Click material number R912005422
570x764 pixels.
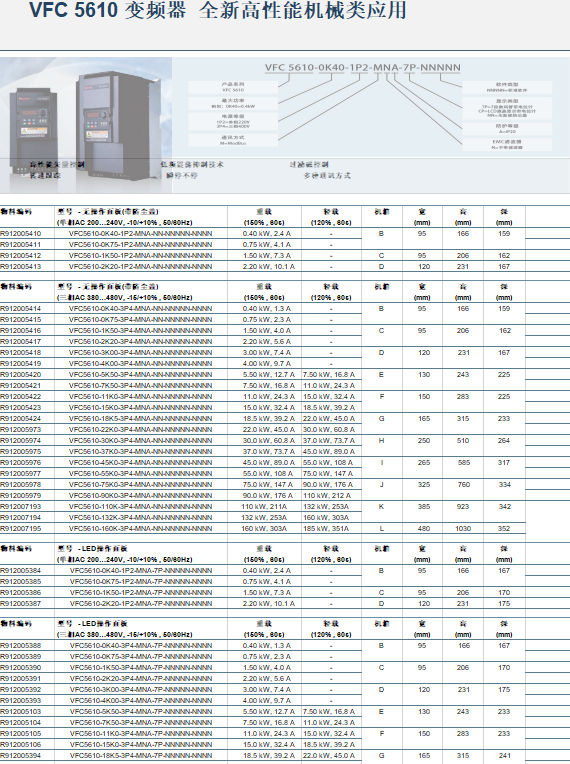pyautogui.click(x=21, y=397)
